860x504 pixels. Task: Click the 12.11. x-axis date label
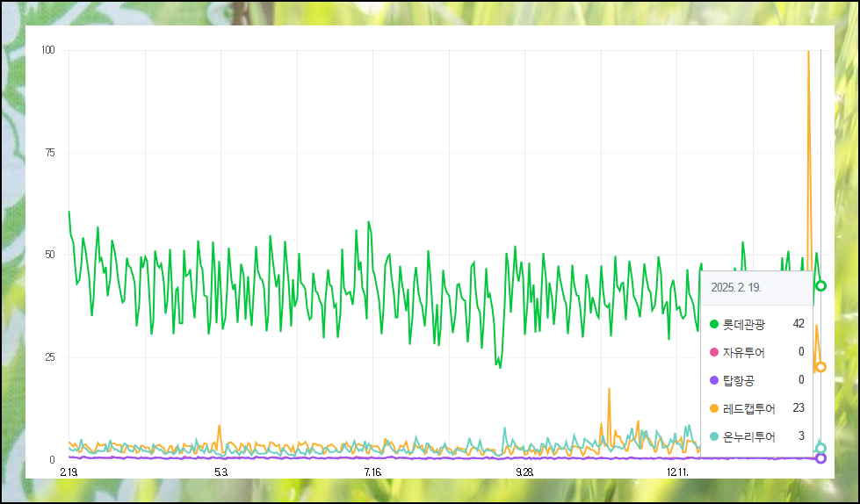[x=677, y=472]
